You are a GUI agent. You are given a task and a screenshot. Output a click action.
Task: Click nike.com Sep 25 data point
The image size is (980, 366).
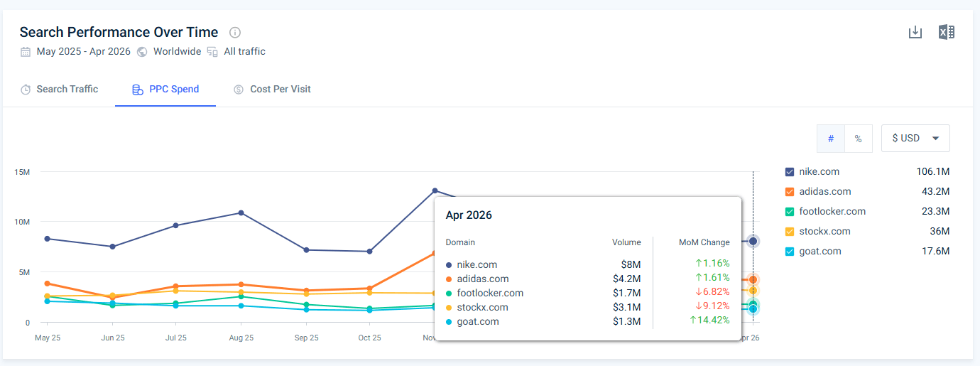(x=306, y=249)
